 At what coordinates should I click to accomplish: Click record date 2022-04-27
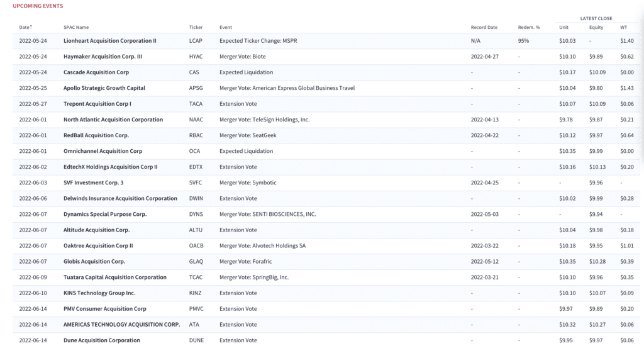point(485,56)
